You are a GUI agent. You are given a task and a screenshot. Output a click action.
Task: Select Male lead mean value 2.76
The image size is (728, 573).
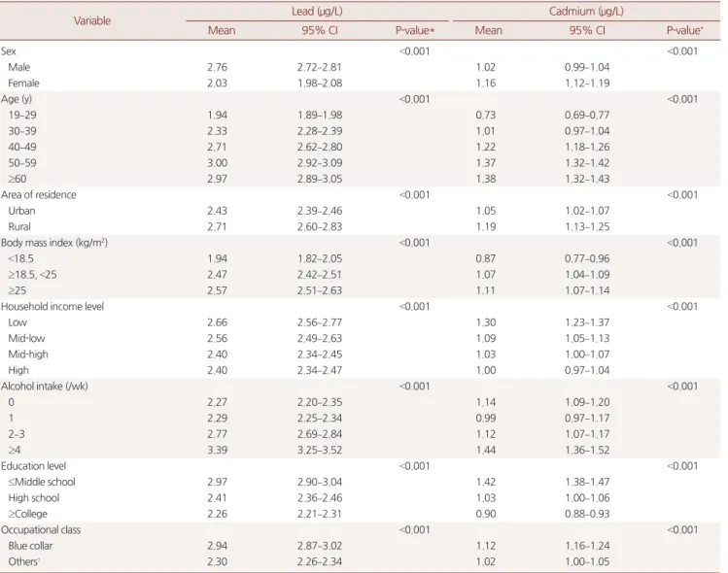click(218, 67)
